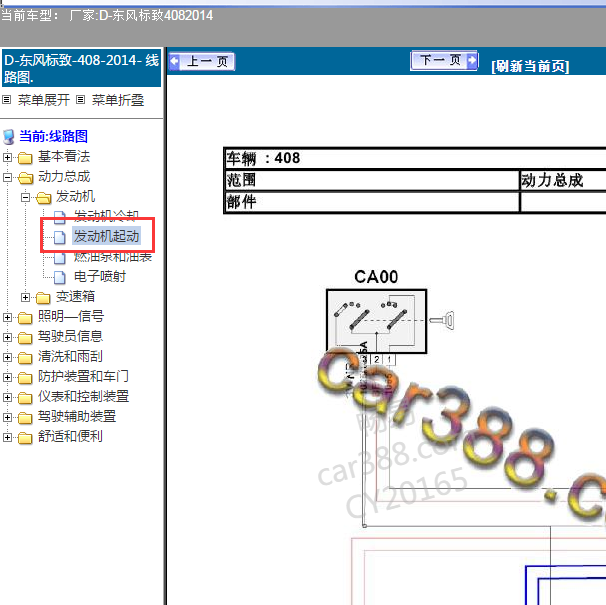Click the 防护装置和车门 folder icon
Screen dimensions: 606x605
(25, 378)
